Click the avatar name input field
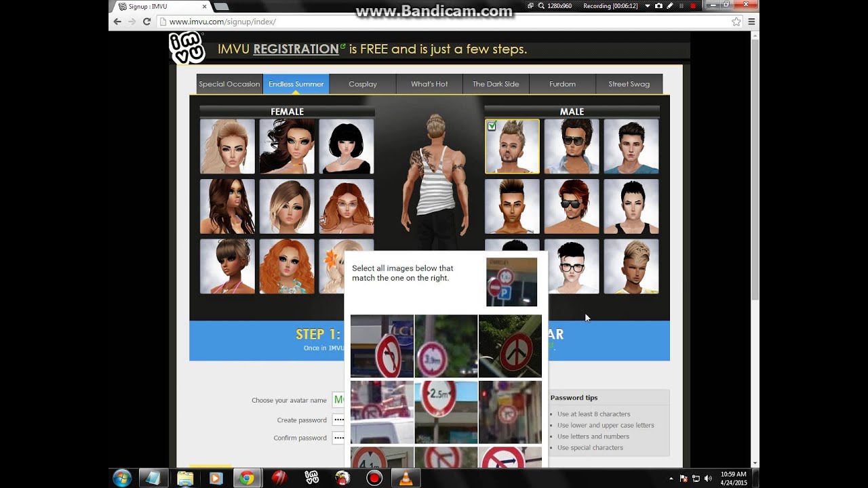 click(338, 400)
